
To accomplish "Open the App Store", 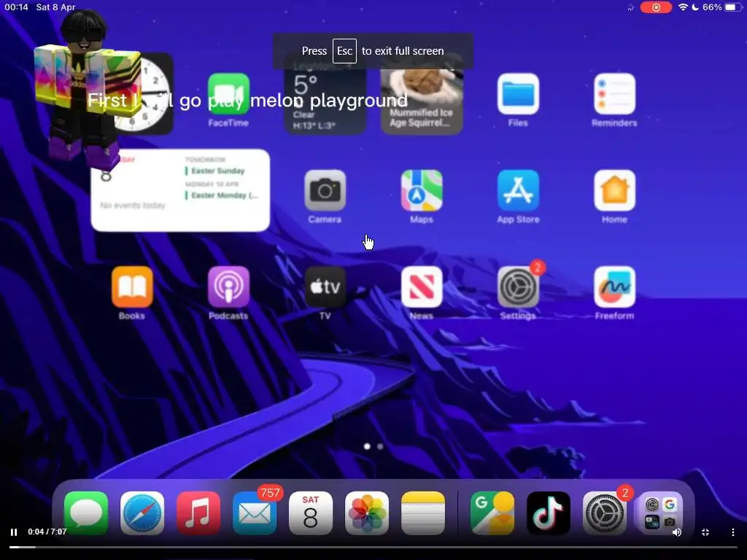I will tap(518, 190).
